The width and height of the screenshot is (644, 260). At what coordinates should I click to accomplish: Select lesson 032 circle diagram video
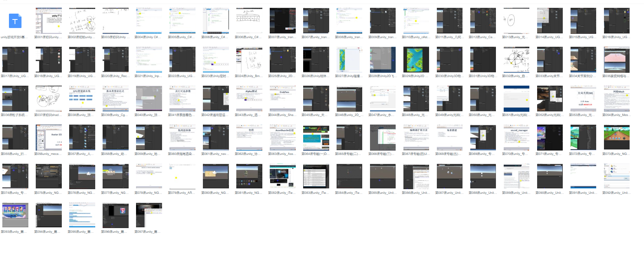tap(516, 60)
